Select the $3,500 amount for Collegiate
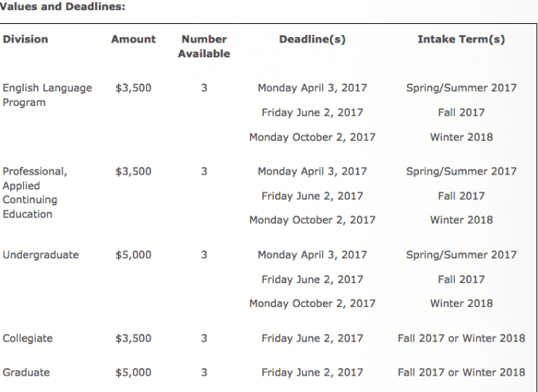This screenshot has width=538, height=392. [x=133, y=338]
